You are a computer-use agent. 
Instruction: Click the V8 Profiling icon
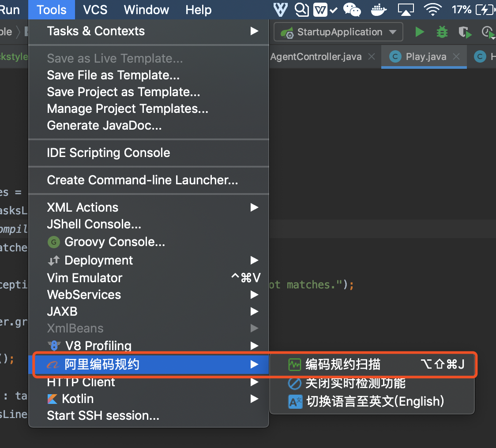54,346
